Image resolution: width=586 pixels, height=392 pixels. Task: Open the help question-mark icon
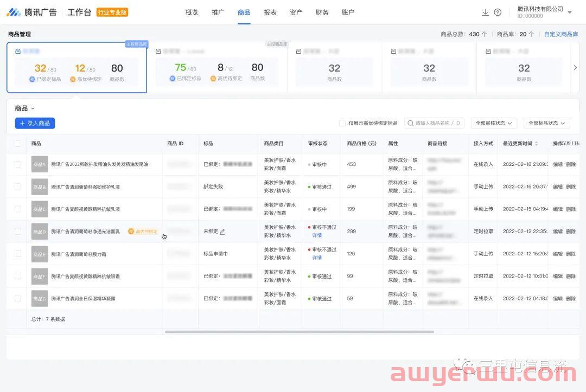click(498, 12)
